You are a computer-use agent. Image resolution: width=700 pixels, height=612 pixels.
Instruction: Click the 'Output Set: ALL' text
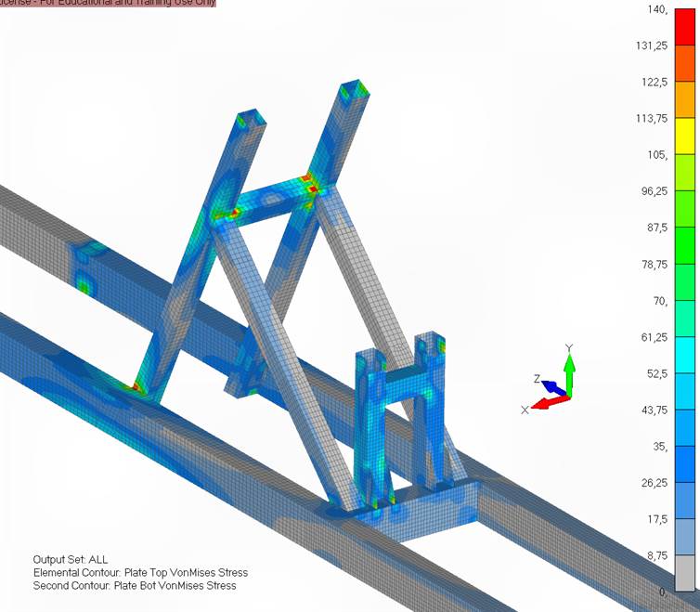pos(71,560)
